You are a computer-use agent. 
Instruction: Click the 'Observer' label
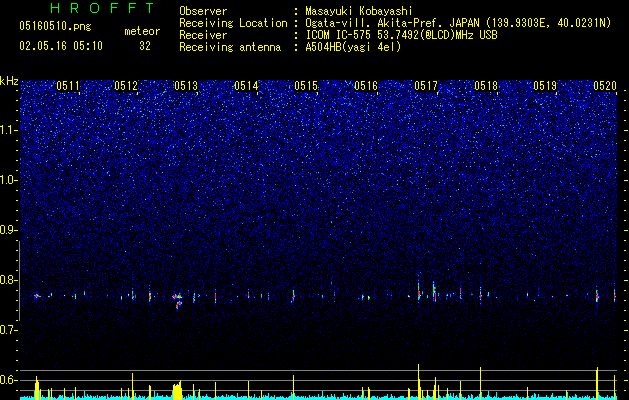[x=203, y=11]
